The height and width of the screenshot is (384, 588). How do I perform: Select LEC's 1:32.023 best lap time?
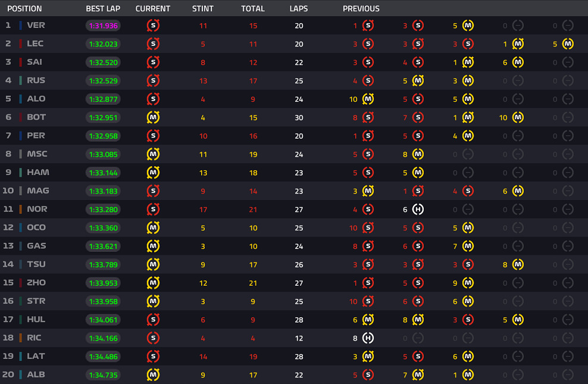pos(103,44)
